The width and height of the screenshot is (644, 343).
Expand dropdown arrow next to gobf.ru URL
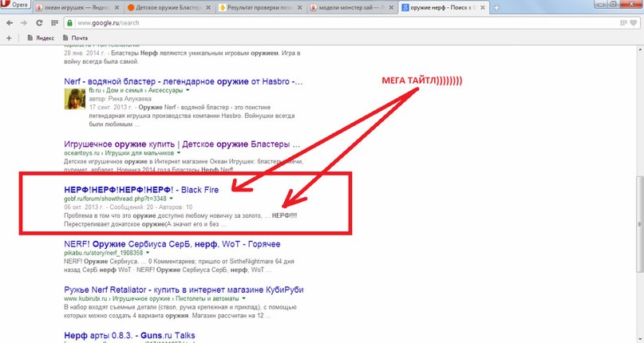pyautogui.click(x=172, y=199)
